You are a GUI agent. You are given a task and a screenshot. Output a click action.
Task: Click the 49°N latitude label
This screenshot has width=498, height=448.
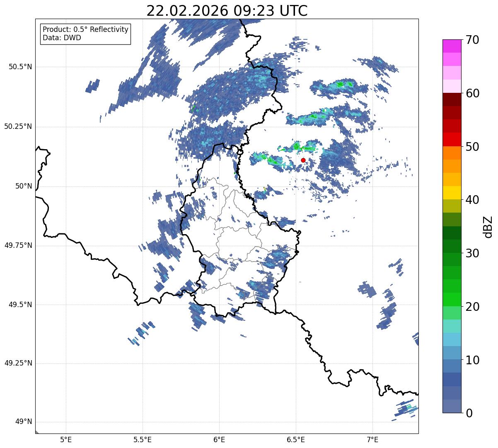tap(24, 422)
